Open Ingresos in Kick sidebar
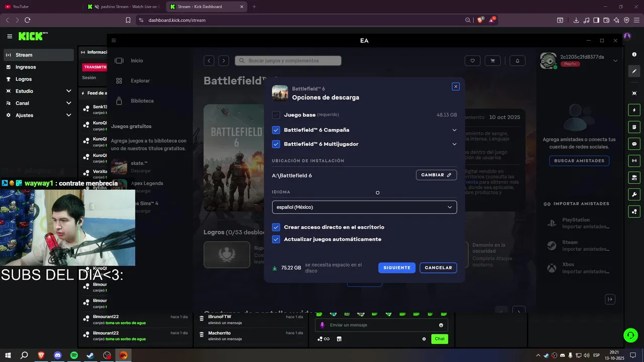Screen dimensions: 644x362 [39, 67]
